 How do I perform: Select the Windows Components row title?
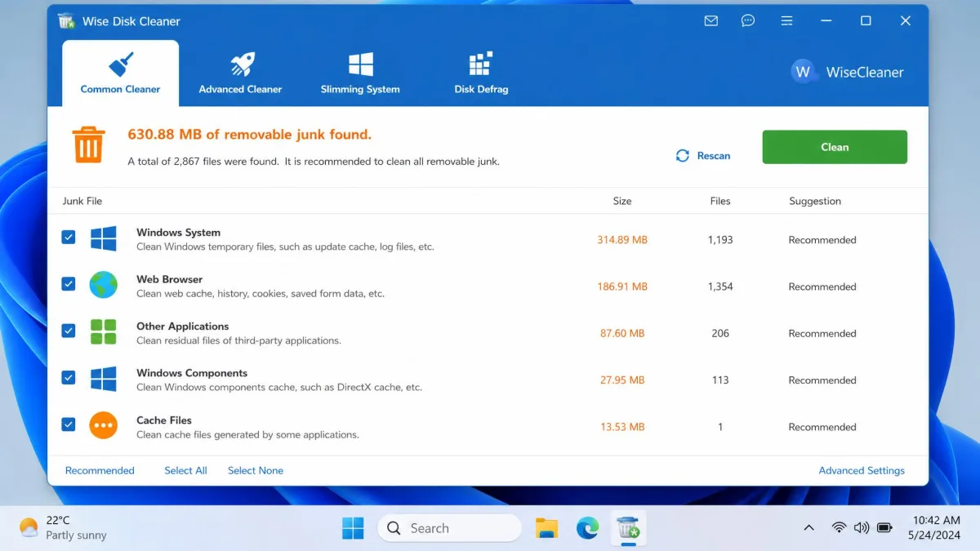pyautogui.click(x=192, y=373)
